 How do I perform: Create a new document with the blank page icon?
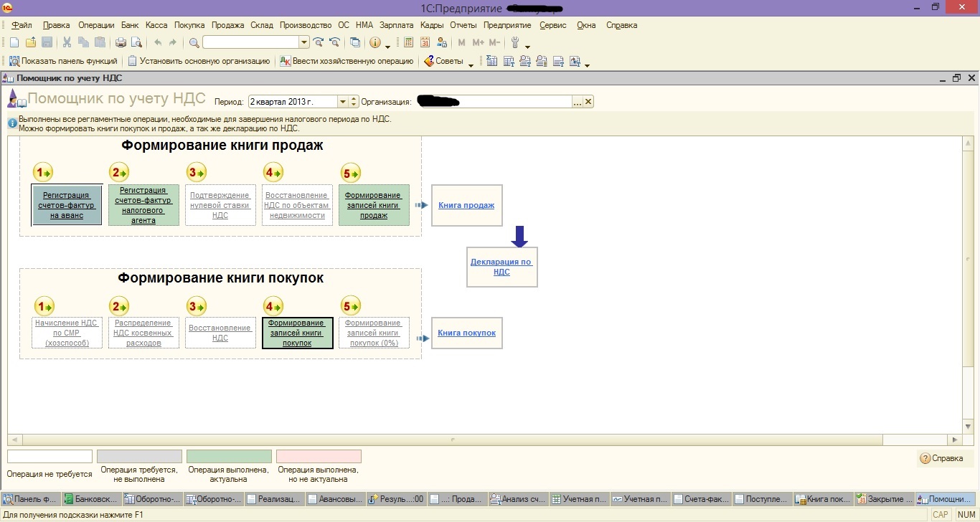pyautogui.click(x=14, y=43)
